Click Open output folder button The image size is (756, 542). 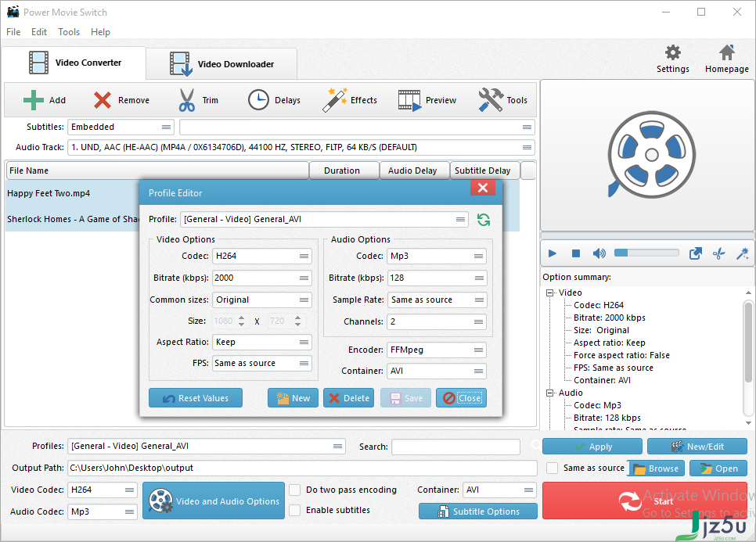pyautogui.click(x=718, y=468)
